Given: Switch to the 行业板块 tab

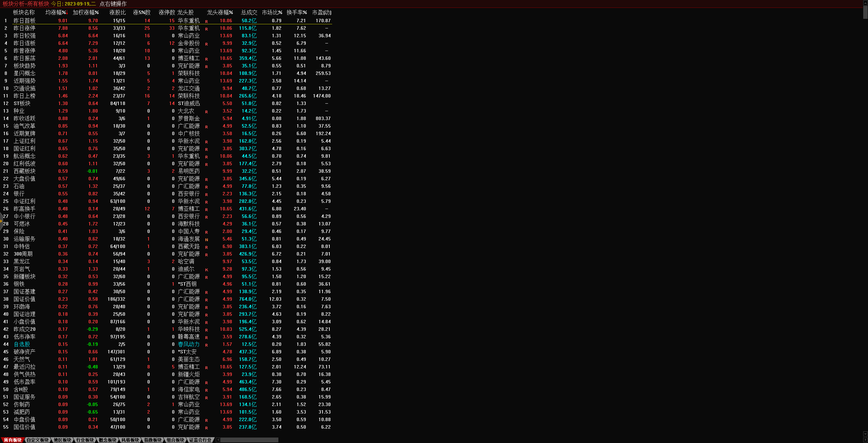Looking at the screenshot, I should [85, 440].
